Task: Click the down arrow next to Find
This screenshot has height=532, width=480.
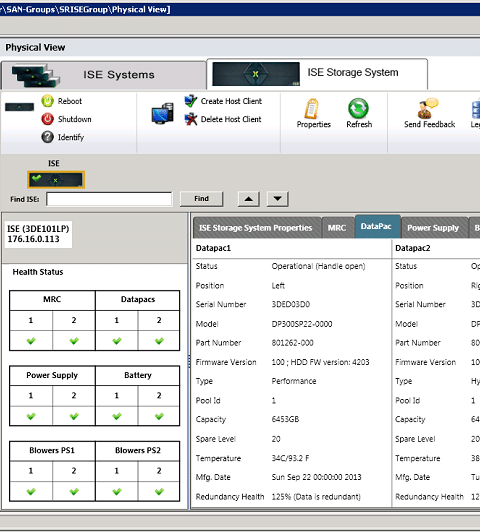Action: click(277, 199)
